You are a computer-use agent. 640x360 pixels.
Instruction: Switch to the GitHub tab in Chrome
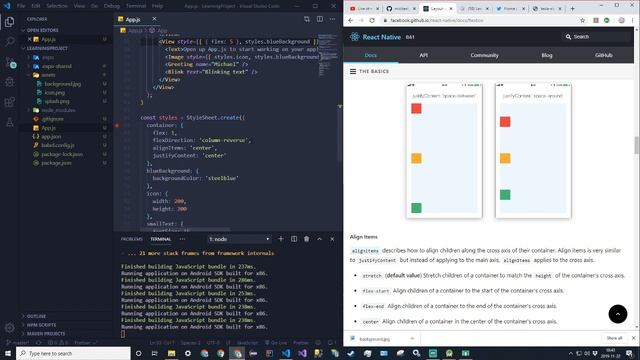[400, 9]
